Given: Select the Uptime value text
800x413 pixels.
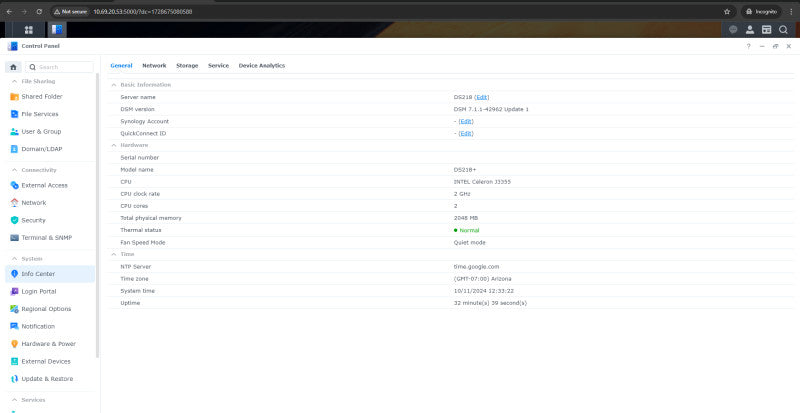Looking at the screenshot, I should [x=490, y=303].
